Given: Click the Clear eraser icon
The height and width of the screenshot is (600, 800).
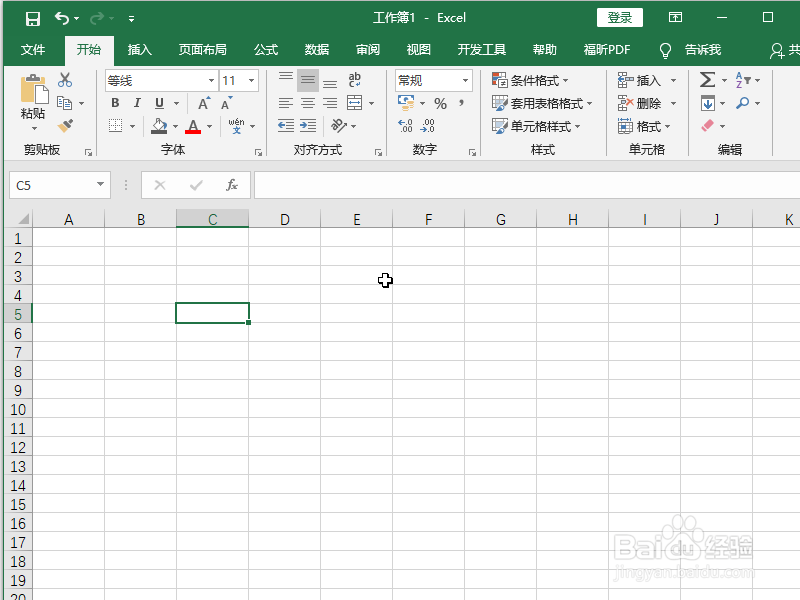Looking at the screenshot, I should tap(708, 126).
